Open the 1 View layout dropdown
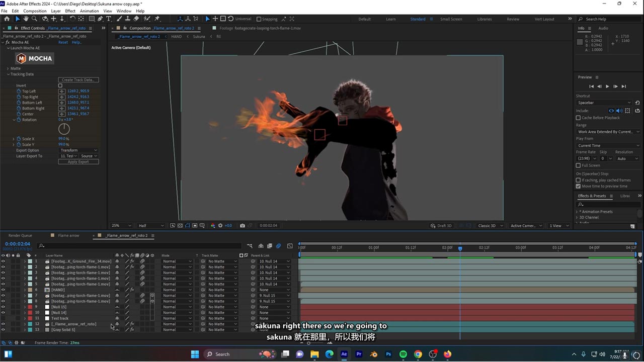Image resolution: width=644 pixels, height=362 pixels. [x=559, y=226]
